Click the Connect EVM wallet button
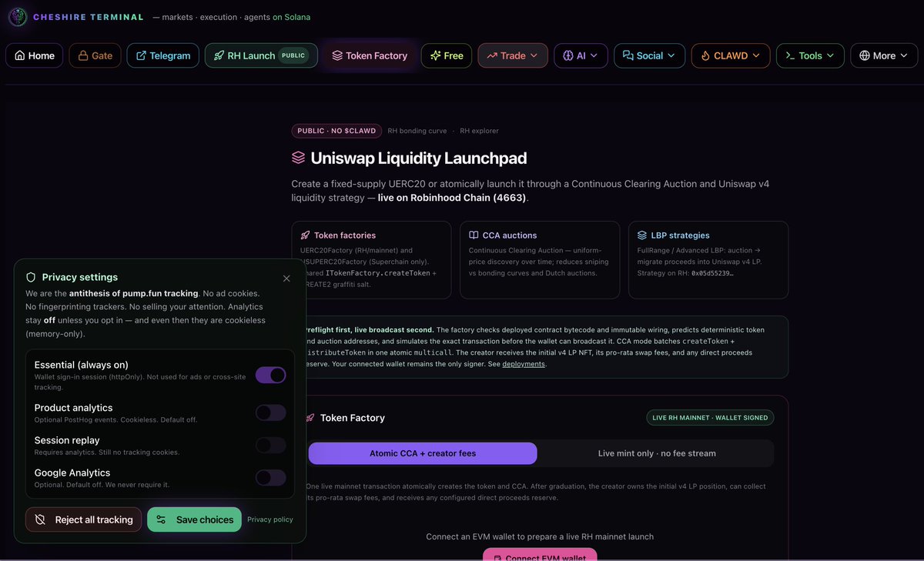 point(540,555)
